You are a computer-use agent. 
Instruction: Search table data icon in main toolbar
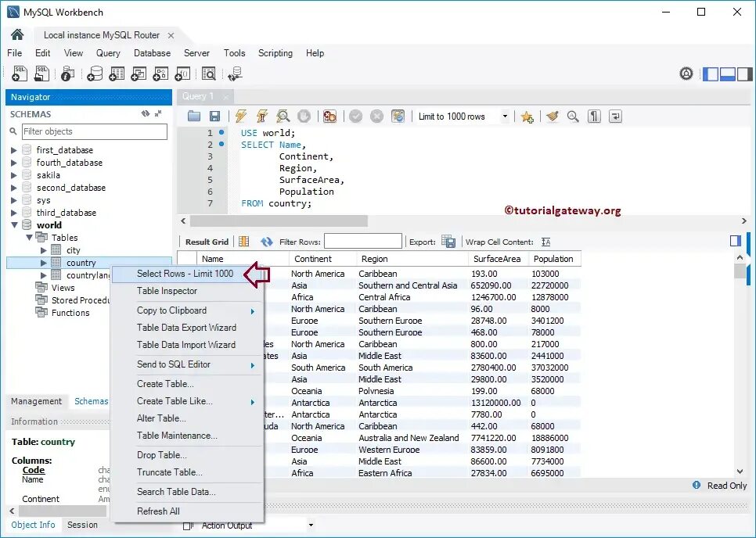coord(209,74)
